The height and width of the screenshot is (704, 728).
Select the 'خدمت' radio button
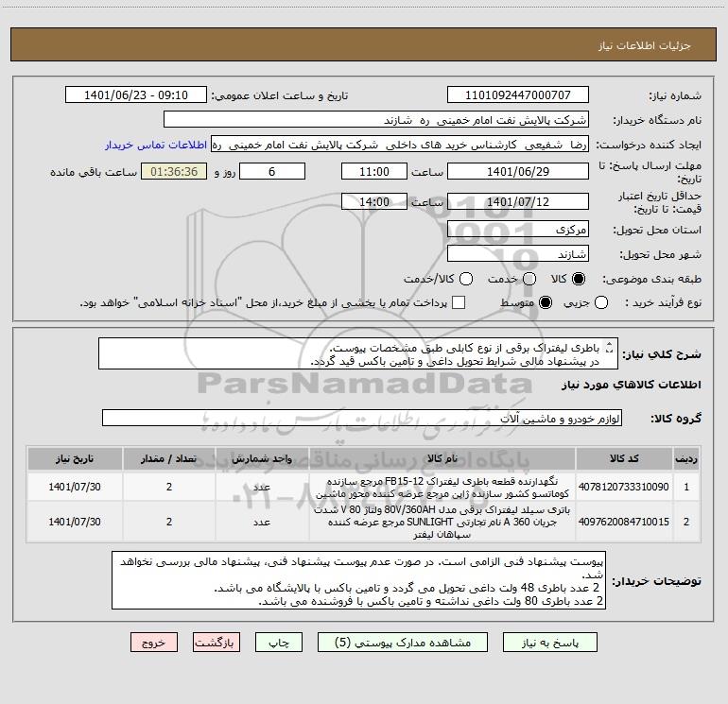(529, 279)
